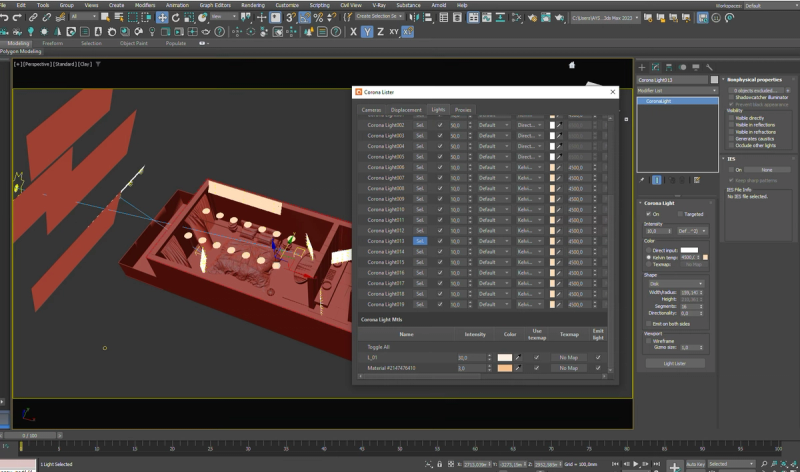Click Sel button for Corona Light002
800x472 pixels.
(419, 125)
